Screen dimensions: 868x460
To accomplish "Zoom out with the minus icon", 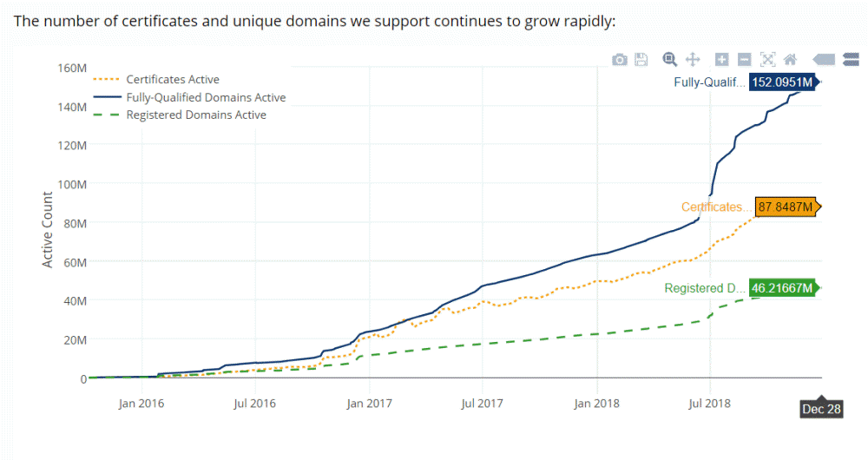I will pos(744,59).
